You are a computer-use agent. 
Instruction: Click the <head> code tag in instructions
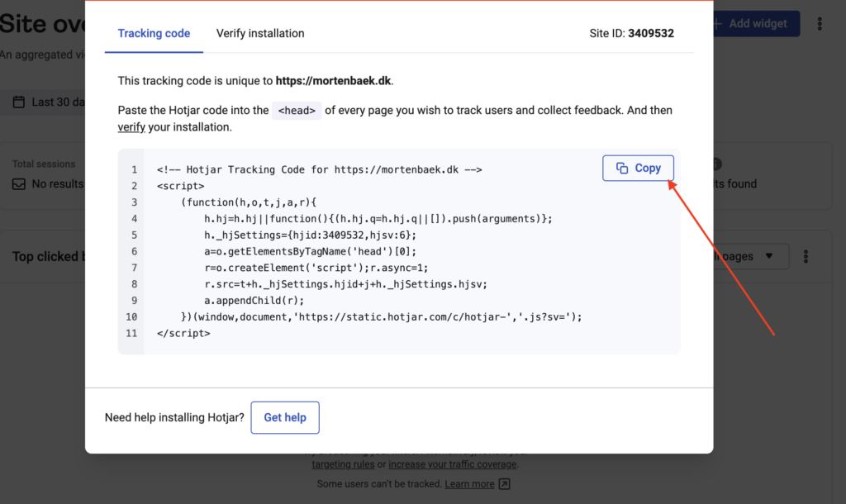pyautogui.click(x=297, y=111)
